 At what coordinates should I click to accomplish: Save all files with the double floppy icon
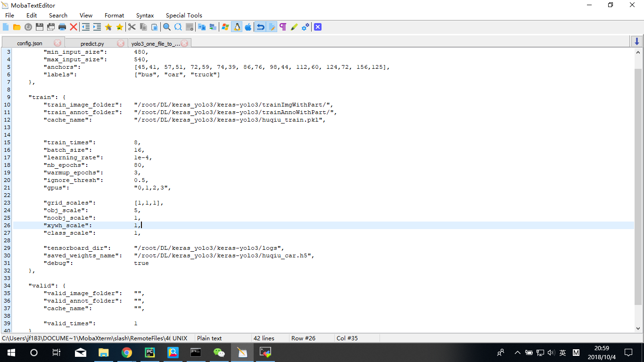(x=51, y=27)
